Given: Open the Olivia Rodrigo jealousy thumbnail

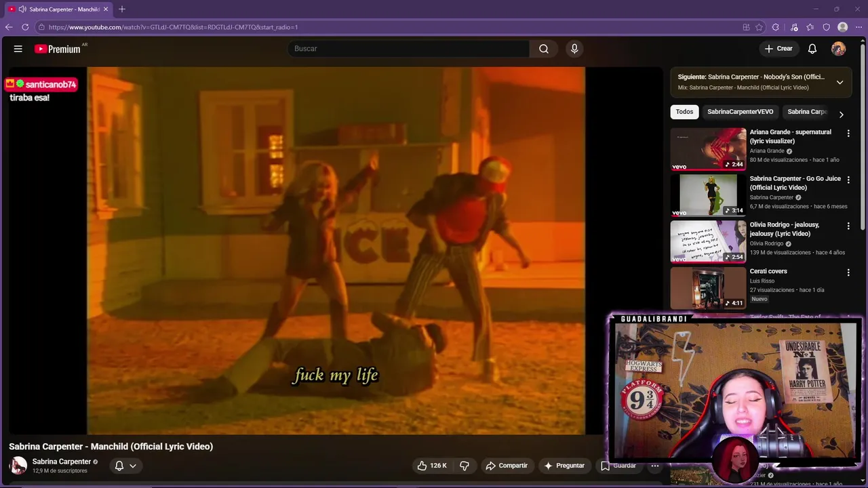Looking at the screenshot, I should tap(708, 241).
